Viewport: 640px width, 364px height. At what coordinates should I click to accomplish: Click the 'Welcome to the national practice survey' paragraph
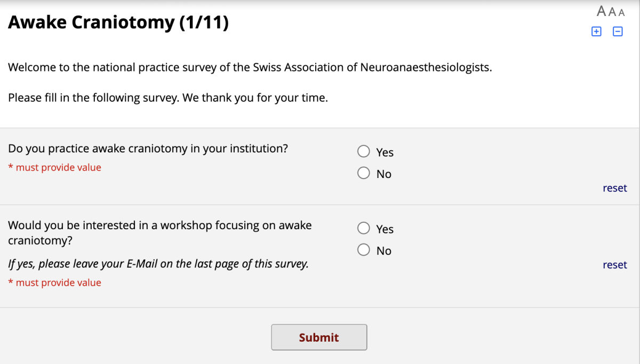tap(250, 68)
